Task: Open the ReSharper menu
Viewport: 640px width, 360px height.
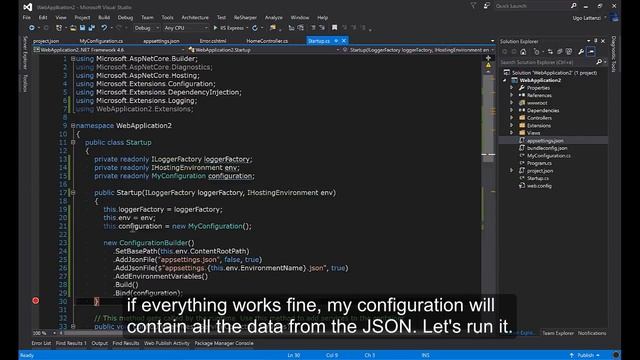Action: click(x=245, y=18)
